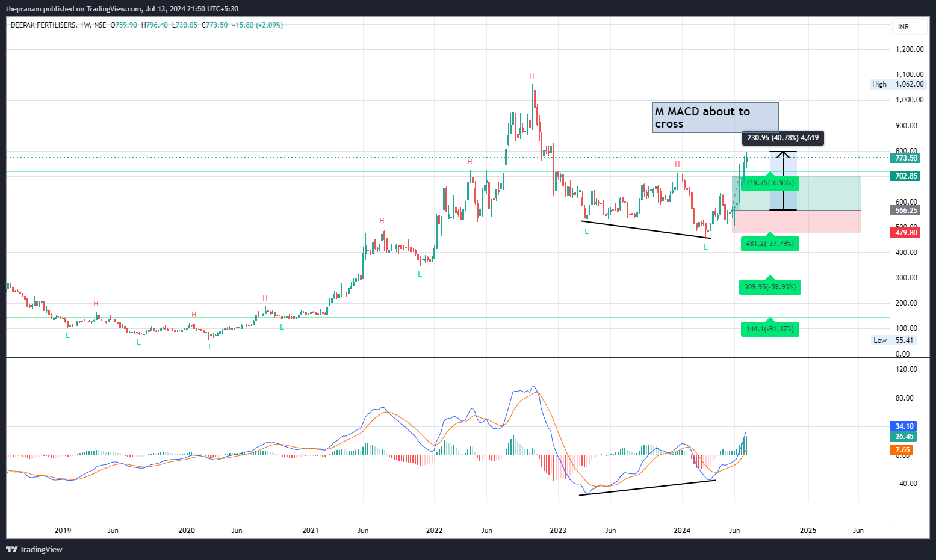Select the 'M MACD about to cross' note
The width and height of the screenshot is (936, 560).
tap(716, 117)
